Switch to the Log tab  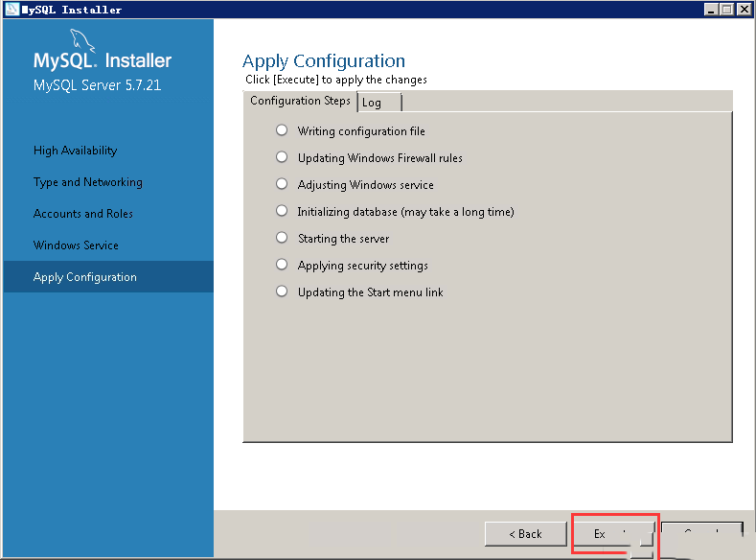[x=379, y=103]
